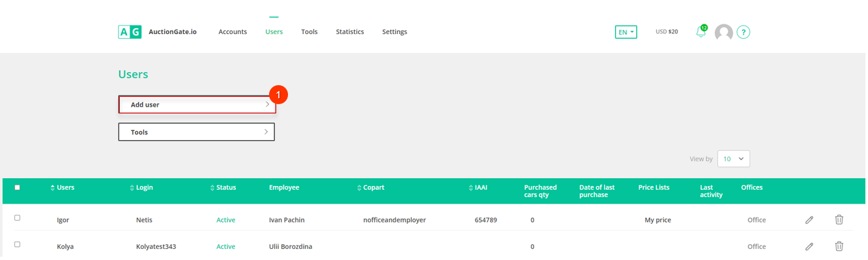Click the Last activity column header
The height and width of the screenshot is (260, 868).
712,191
